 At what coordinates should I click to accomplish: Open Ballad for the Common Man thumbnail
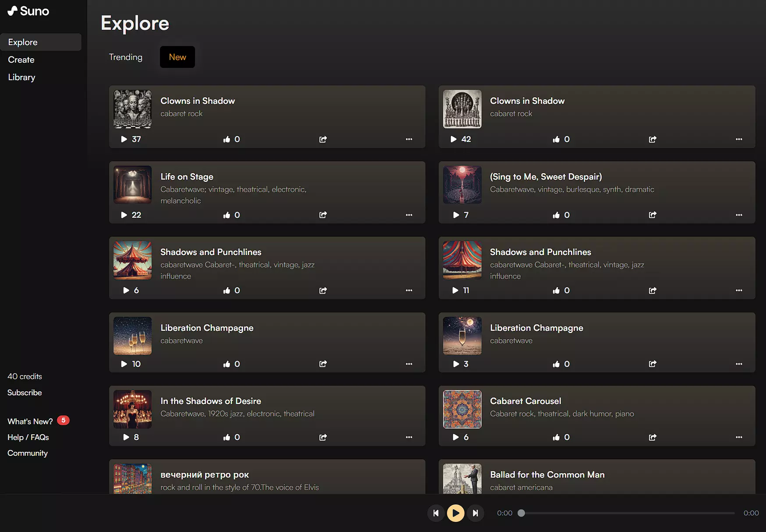point(462,479)
